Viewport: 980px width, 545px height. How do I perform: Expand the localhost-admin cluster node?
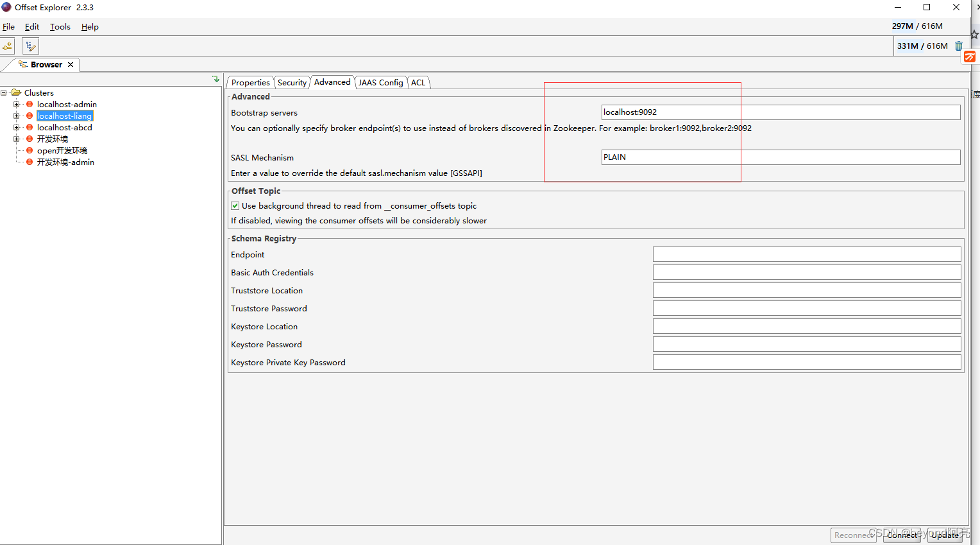click(x=17, y=104)
